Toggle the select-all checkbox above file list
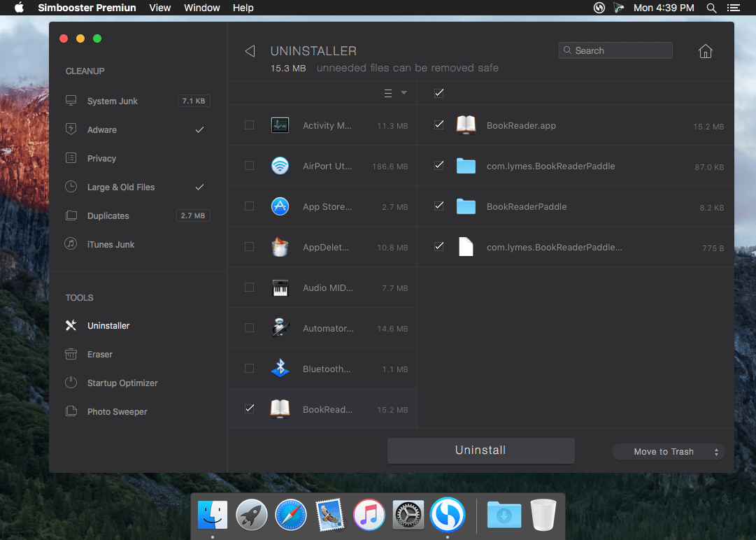The height and width of the screenshot is (540, 756). [438, 92]
